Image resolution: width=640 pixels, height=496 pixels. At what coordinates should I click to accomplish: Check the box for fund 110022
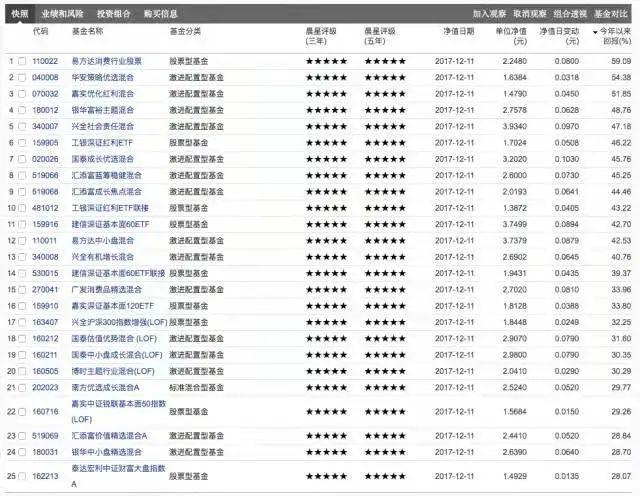tap(22, 61)
